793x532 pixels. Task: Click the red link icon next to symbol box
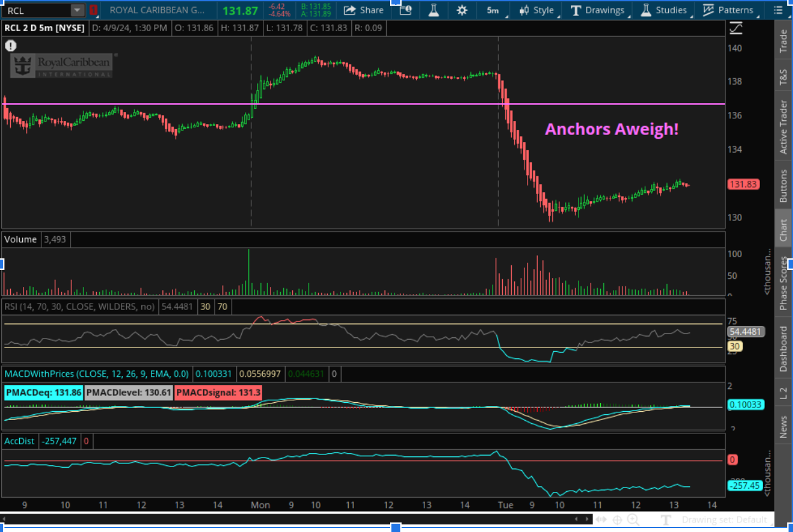[x=94, y=10]
